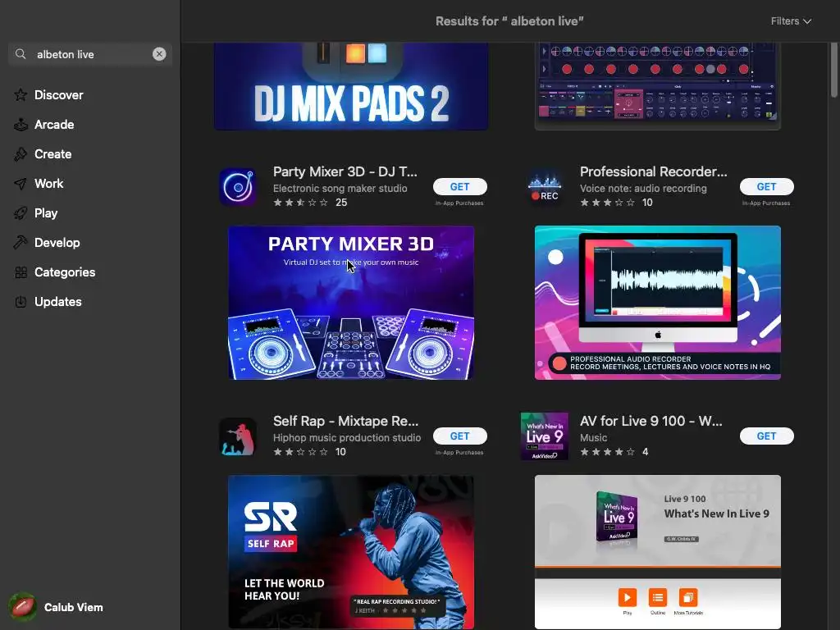Viewport: 840px width, 630px height.
Task: Click the albeton live search field
Action: [x=90, y=54]
